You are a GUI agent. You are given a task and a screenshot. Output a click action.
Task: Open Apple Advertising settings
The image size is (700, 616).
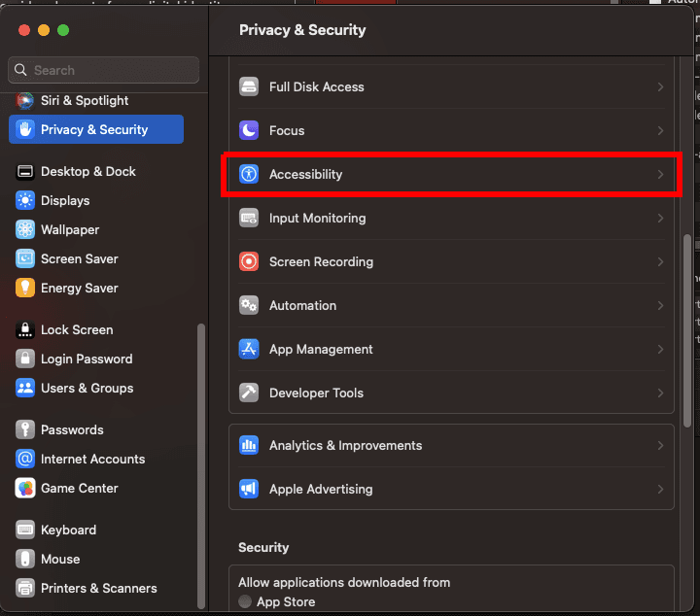[451, 490]
